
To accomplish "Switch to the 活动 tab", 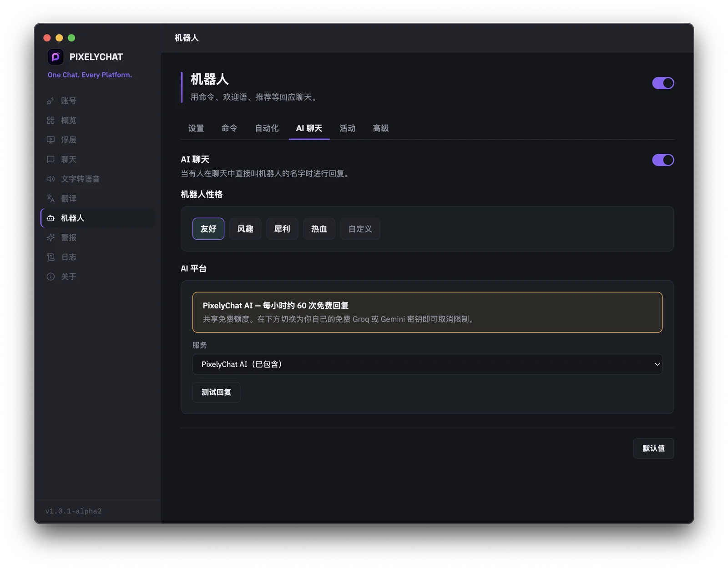I will (348, 128).
